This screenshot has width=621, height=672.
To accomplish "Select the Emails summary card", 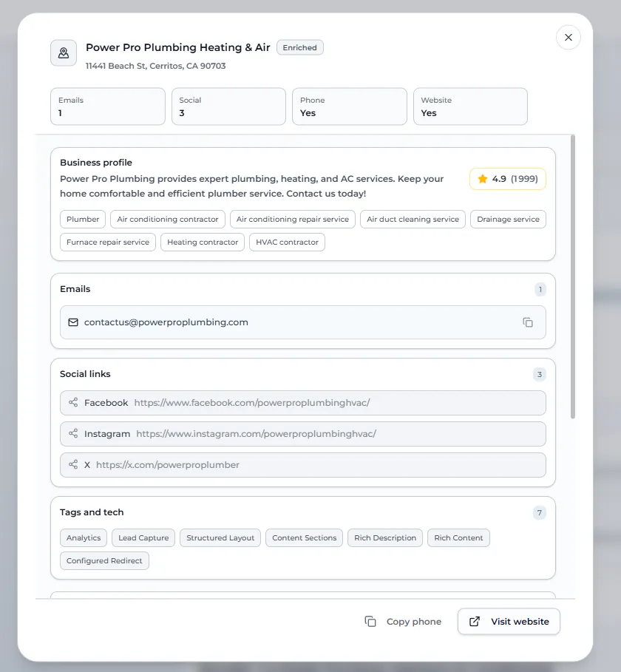I will (x=108, y=106).
